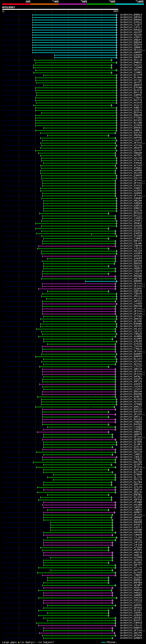Viewport: 146px width, 644px height.
Task: Select hit label UniRef100_A9RHM7
Action: (x=131, y=53)
